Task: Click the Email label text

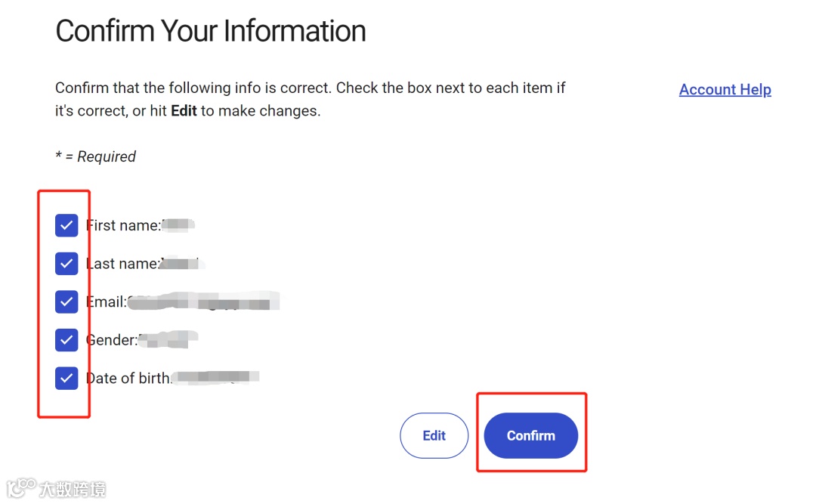Action: click(107, 302)
